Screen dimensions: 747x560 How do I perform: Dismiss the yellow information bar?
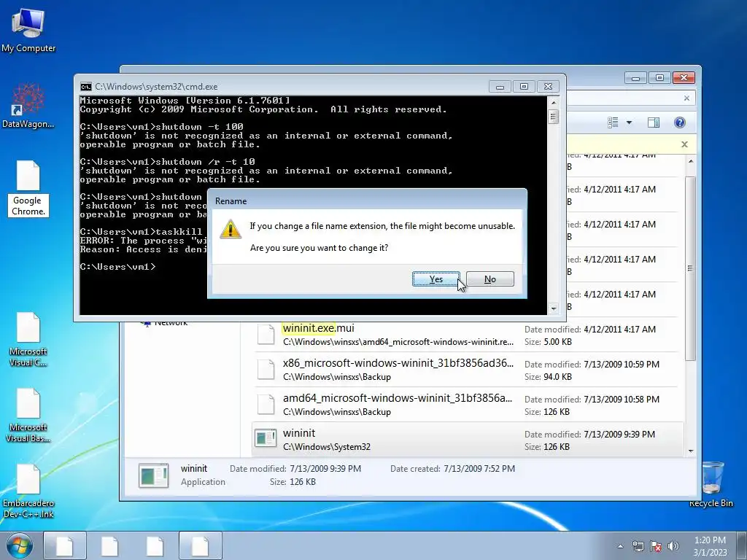pyautogui.click(x=684, y=144)
